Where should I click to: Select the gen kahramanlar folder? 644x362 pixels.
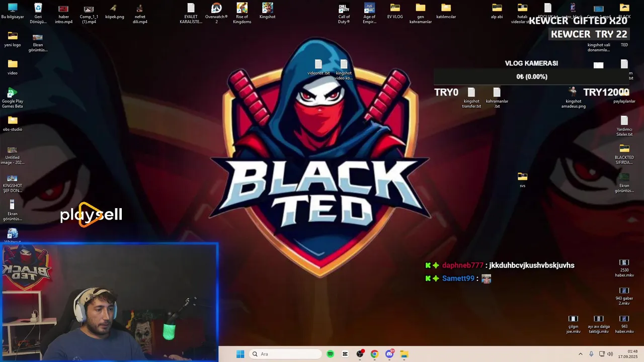click(420, 13)
